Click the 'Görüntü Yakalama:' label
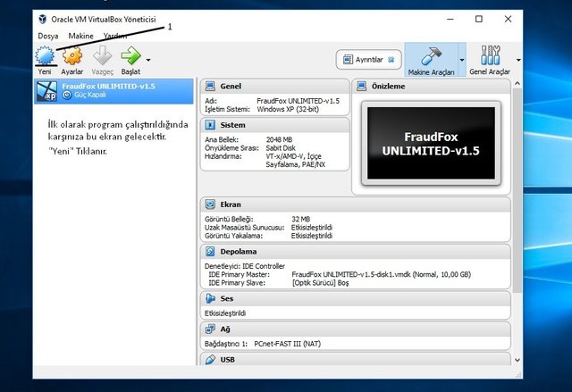The width and height of the screenshot is (572, 392). tap(233, 236)
